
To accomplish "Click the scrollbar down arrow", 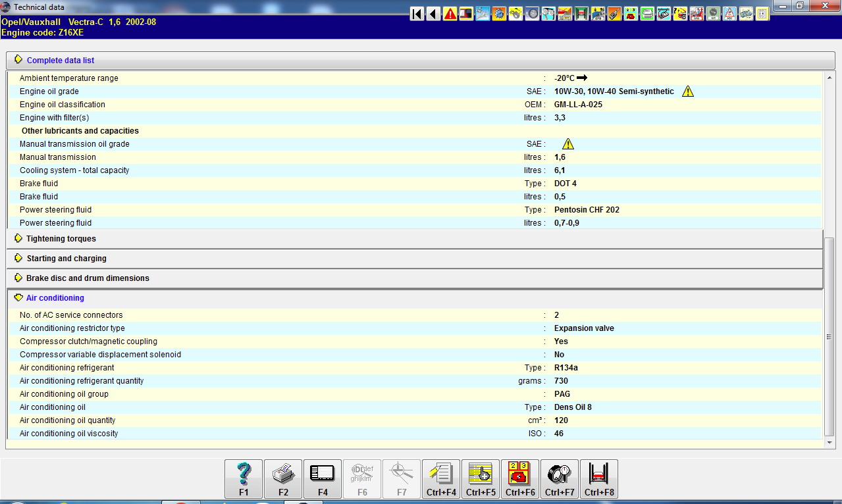I will pyautogui.click(x=829, y=443).
